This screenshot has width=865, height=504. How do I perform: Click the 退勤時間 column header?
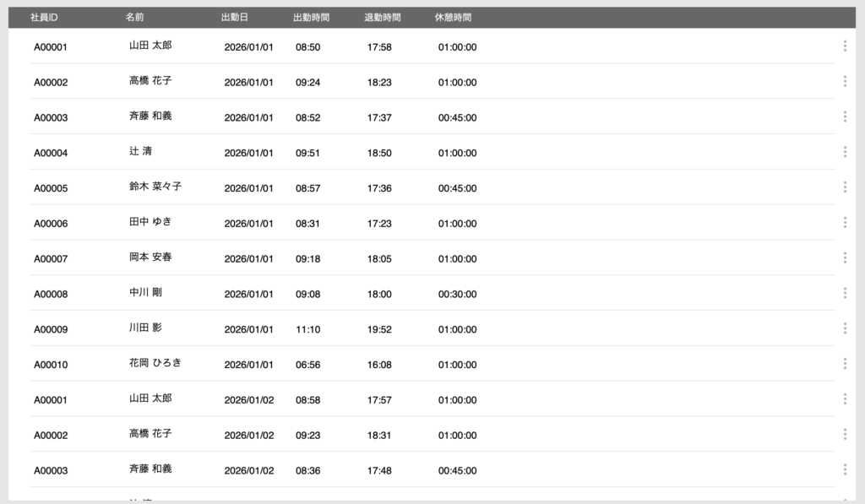(x=382, y=18)
